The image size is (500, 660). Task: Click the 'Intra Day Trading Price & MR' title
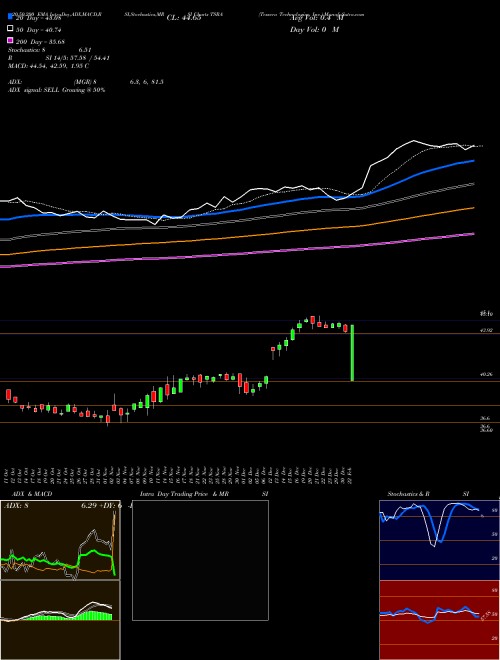(x=184, y=494)
